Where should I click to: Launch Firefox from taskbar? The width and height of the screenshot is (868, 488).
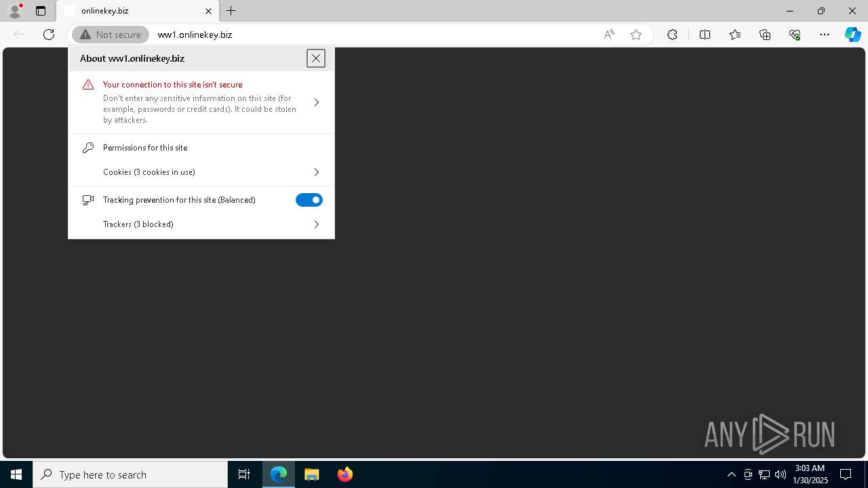click(345, 474)
